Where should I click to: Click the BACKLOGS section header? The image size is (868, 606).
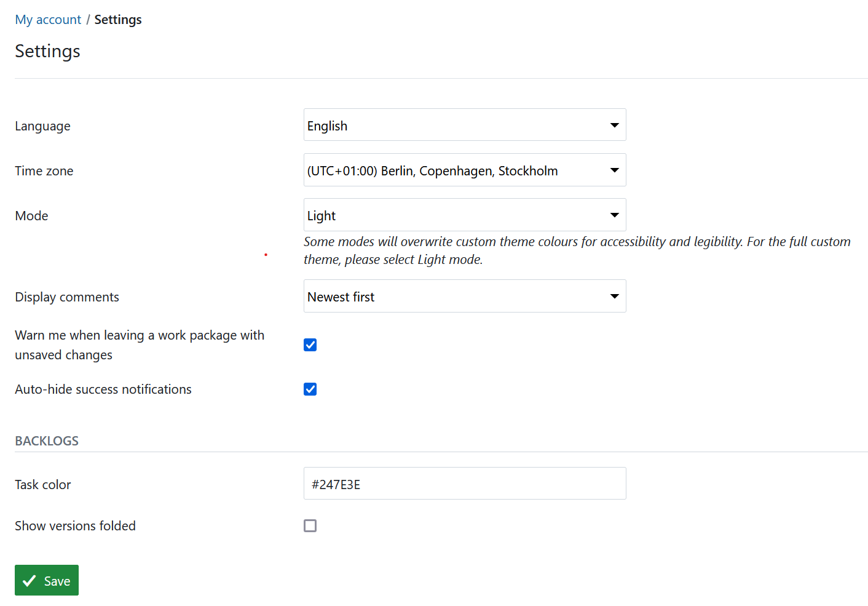[x=47, y=441]
